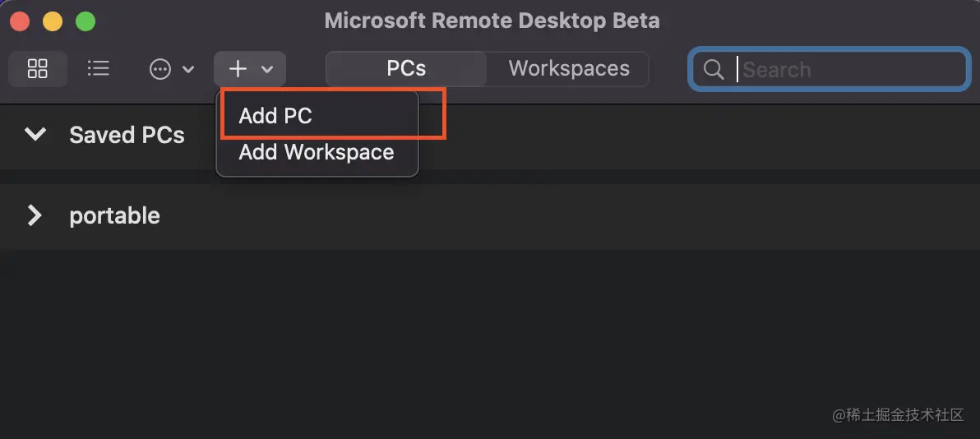Select the Workspaces tab

tap(569, 69)
